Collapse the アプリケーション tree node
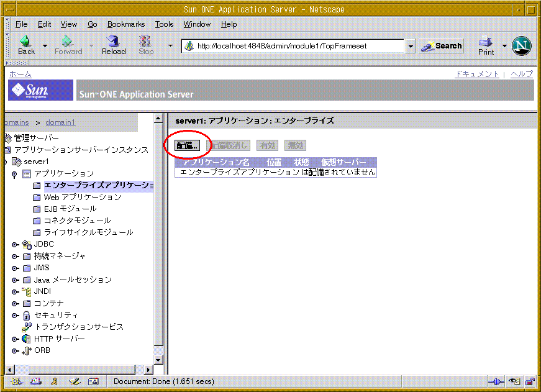The height and width of the screenshot is (392, 541). (14, 175)
